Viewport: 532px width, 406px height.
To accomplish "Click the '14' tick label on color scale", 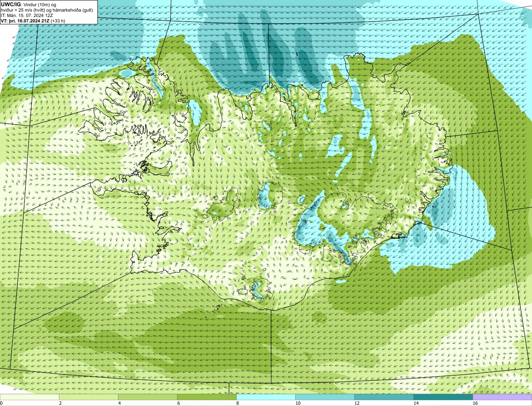I will click(x=416, y=403).
